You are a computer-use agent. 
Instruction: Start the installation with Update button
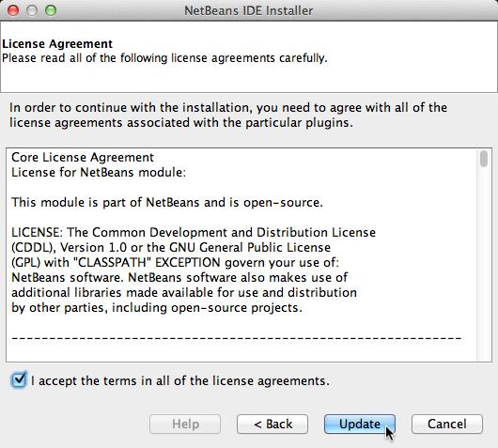360,424
